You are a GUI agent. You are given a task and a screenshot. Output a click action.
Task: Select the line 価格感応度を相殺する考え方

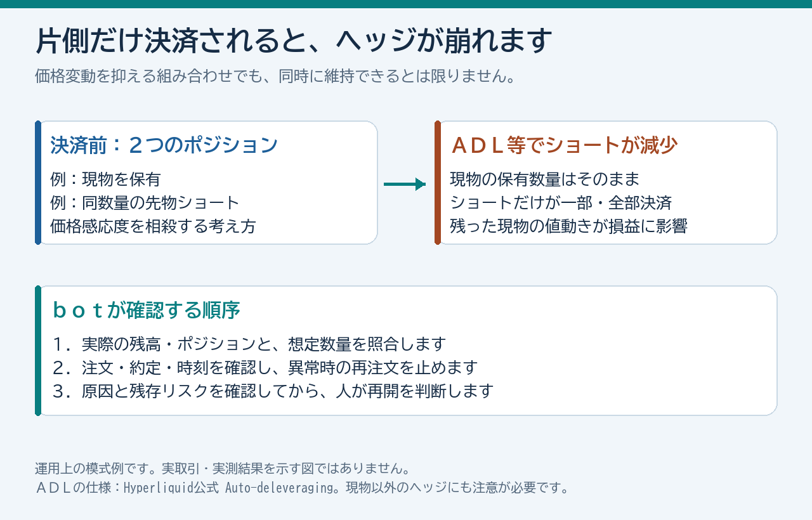[x=153, y=226]
